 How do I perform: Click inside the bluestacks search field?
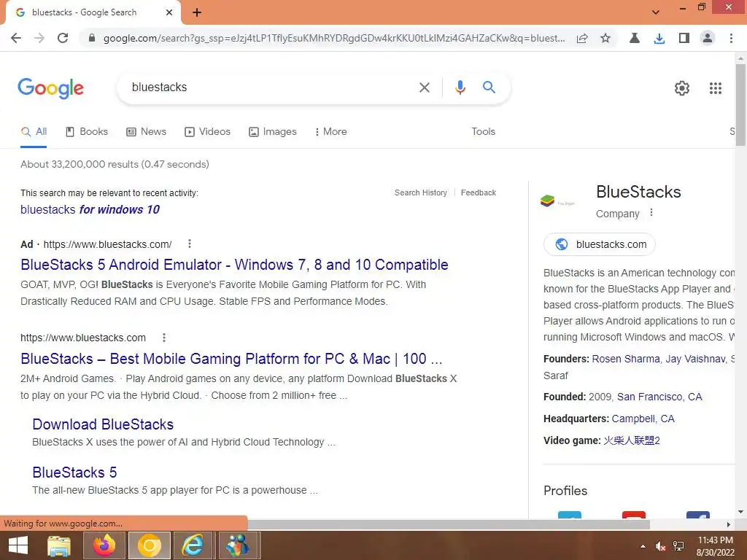point(271,87)
